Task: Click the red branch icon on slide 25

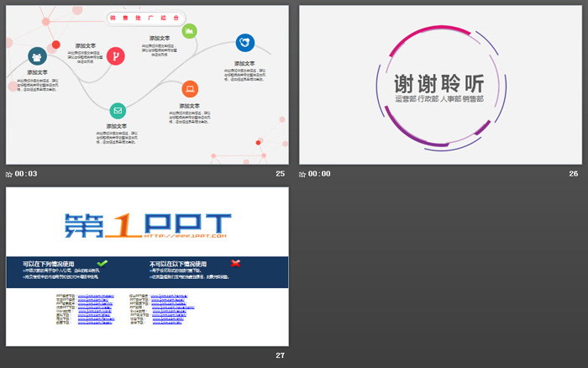Action: click(x=115, y=56)
